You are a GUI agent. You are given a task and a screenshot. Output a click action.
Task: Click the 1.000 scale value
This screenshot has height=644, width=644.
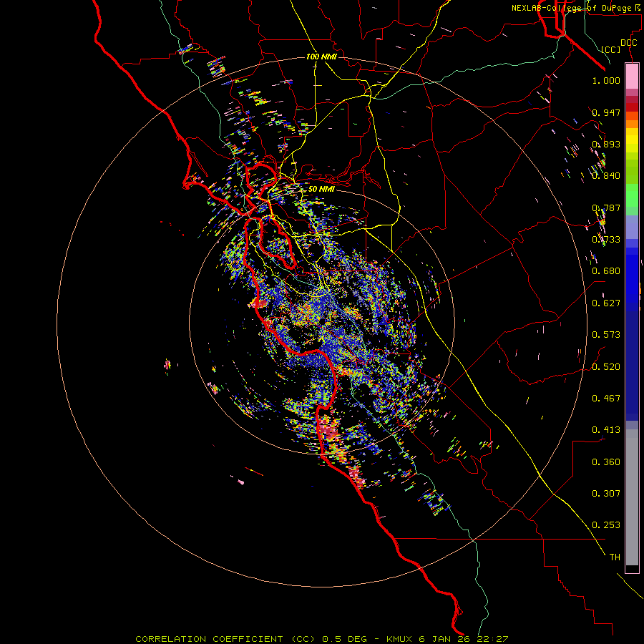pos(606,80)
